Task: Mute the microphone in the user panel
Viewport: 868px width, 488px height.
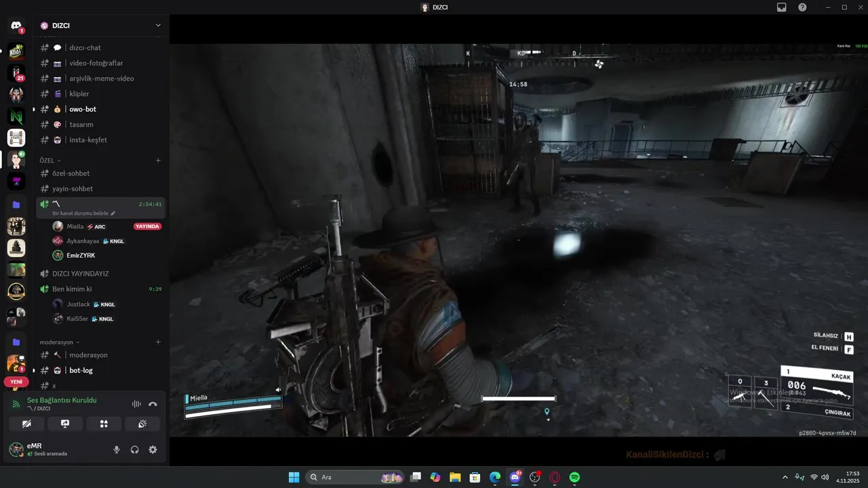Action: [117, 449]
